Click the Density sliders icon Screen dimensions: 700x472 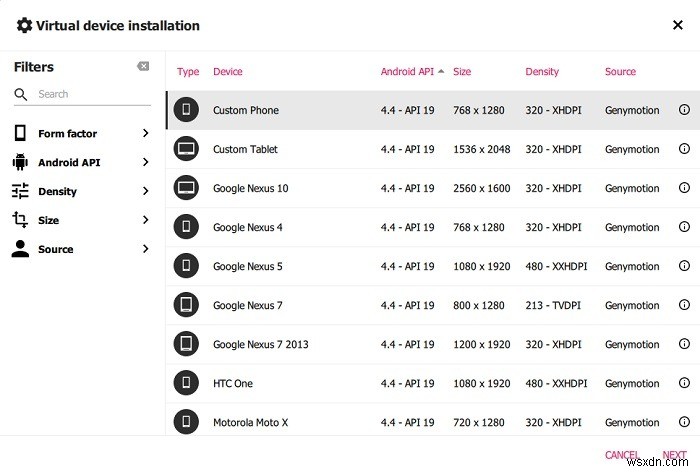[20, 191]
